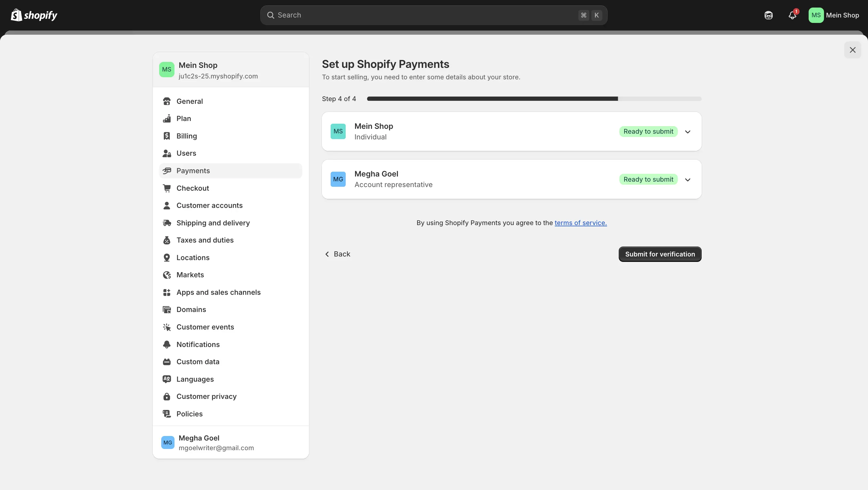Select Notifications in settings sidebar
This screenshot has width=868, height=490.
tap(198, 344)
